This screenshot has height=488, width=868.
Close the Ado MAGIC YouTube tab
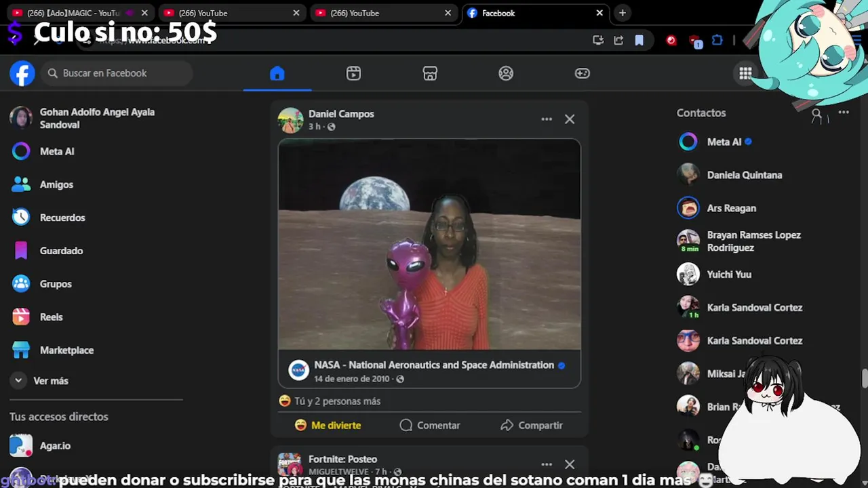[x=144, y=13]
